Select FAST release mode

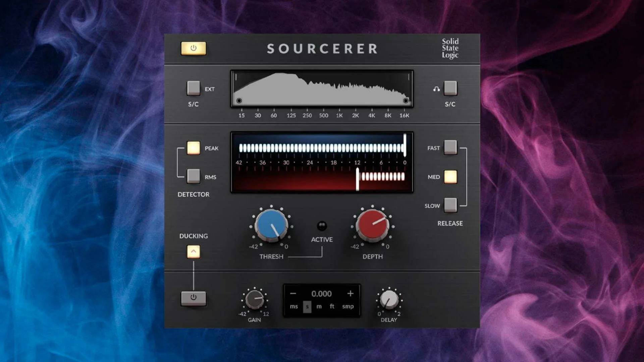coord(450,148)
